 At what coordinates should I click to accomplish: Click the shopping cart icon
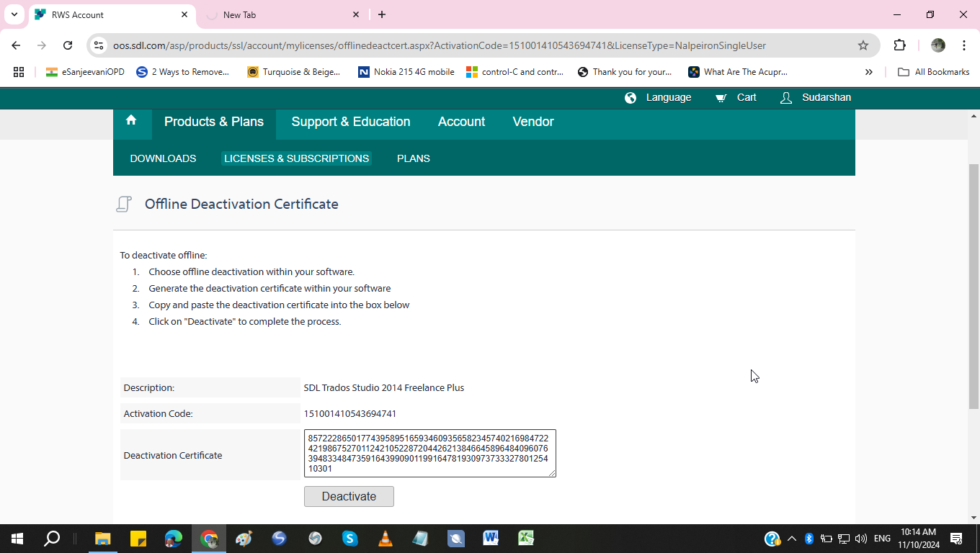pos(721,98)
